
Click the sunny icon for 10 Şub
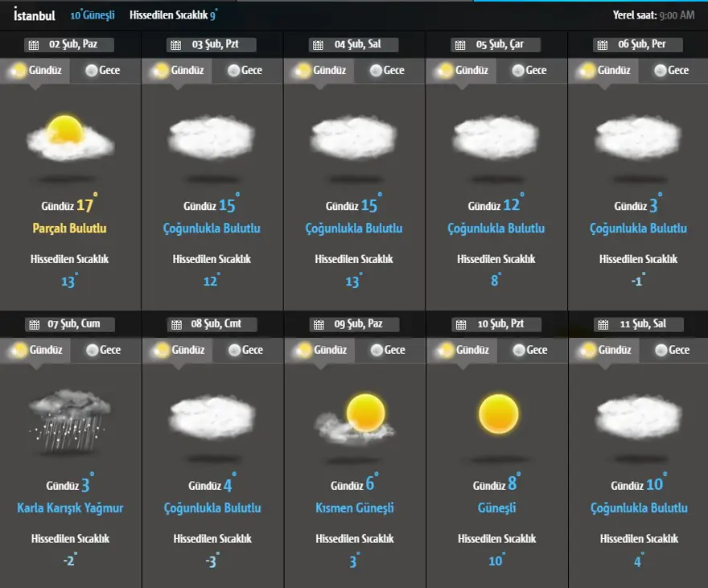click(x=499, y=415)
